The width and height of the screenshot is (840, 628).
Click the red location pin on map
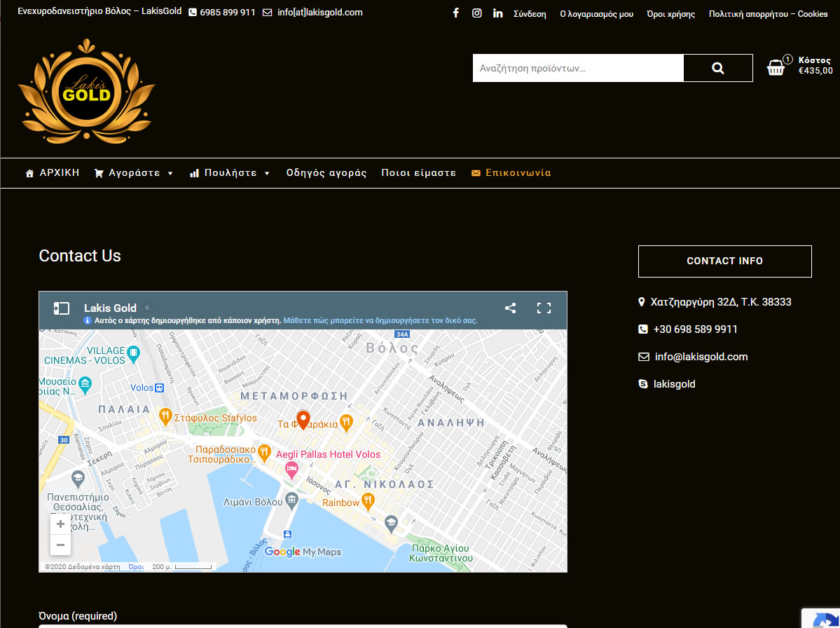pyautogui.click(x=303, y=420)
